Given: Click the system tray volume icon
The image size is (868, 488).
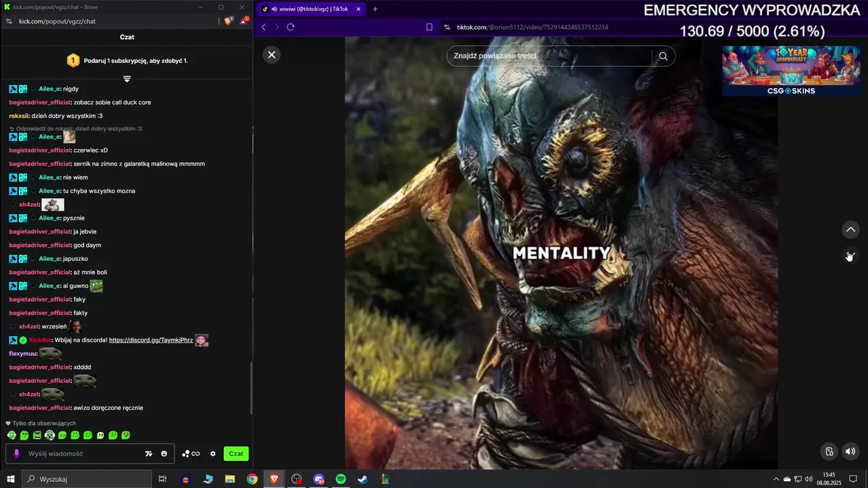Looking at the screenshot, I should [x=808, y=479].
